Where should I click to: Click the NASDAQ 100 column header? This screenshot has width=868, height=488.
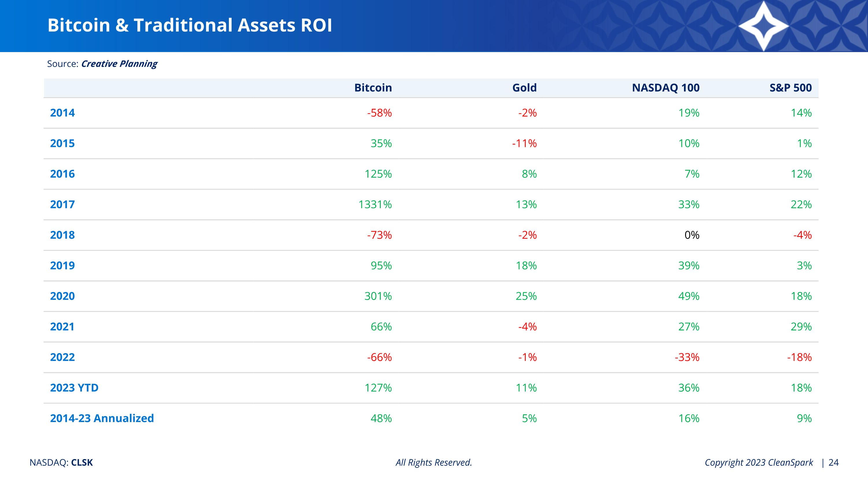tap(665, 88)
